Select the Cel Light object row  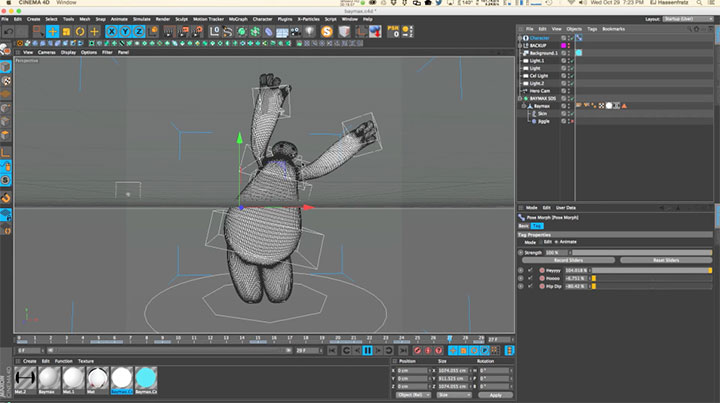point(539,76)
